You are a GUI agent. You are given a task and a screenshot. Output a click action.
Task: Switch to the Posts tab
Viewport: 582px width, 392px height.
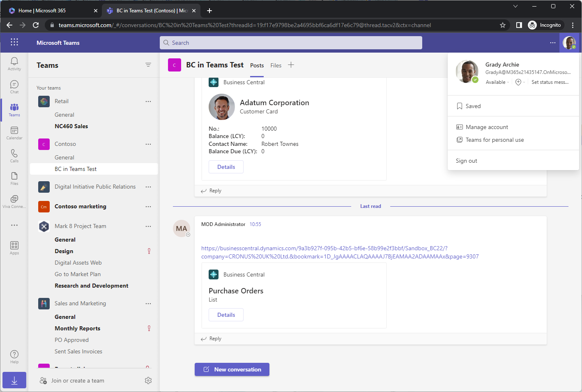pyautogui.click(x=257, y=65)
